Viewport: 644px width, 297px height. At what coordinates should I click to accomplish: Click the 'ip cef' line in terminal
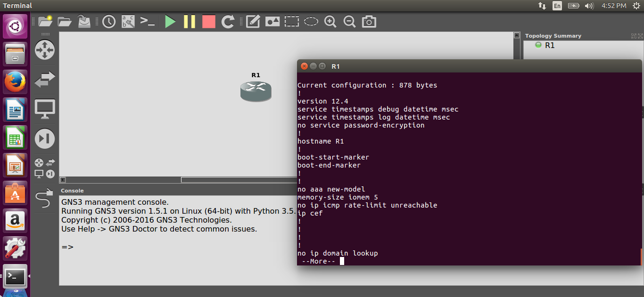310,213
